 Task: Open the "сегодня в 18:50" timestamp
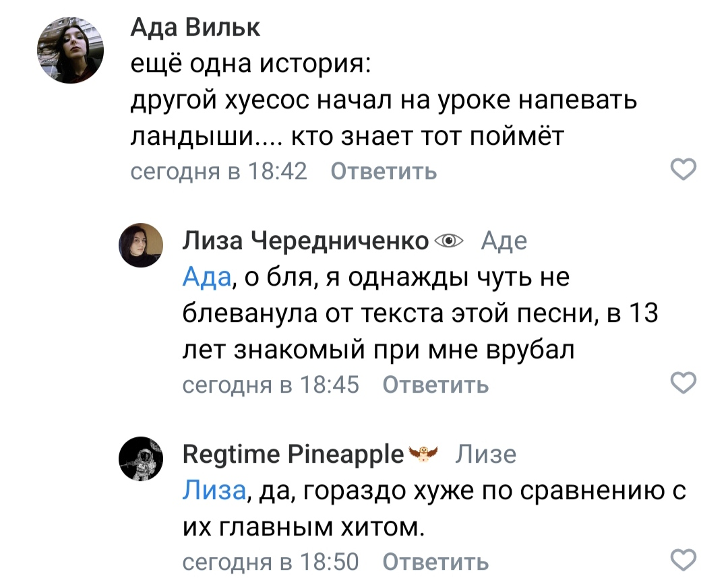(270, 561)
